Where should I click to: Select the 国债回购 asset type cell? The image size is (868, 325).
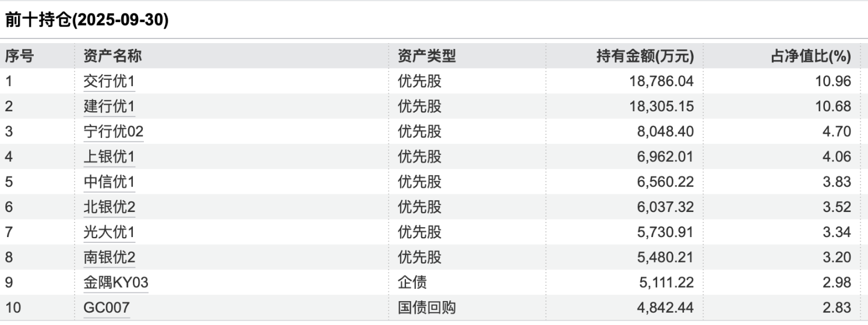(x=426, y=308)
